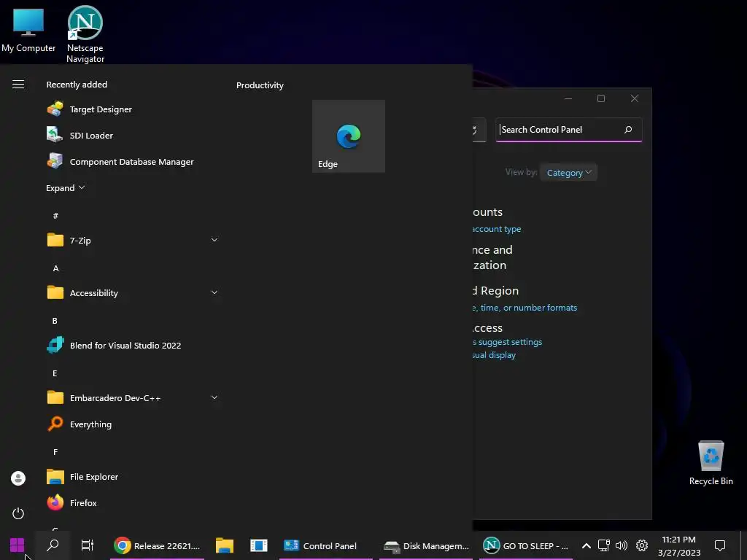
Task: Expand the recently added list
Action: click(x=65, y=187)
